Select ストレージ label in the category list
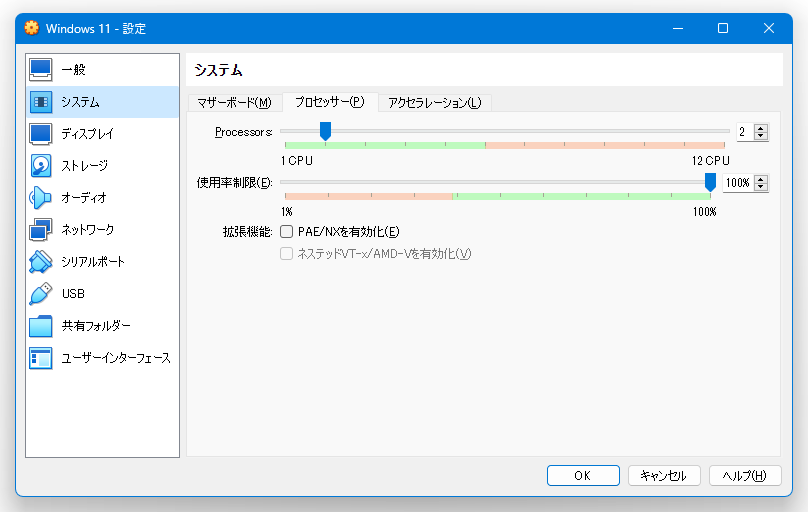 click(x=85, y=166)
